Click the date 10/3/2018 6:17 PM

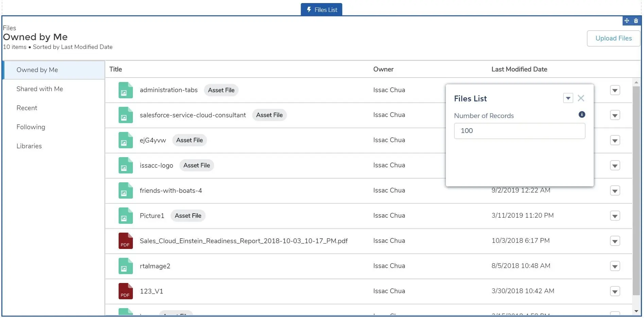click(x=521, y=241)
